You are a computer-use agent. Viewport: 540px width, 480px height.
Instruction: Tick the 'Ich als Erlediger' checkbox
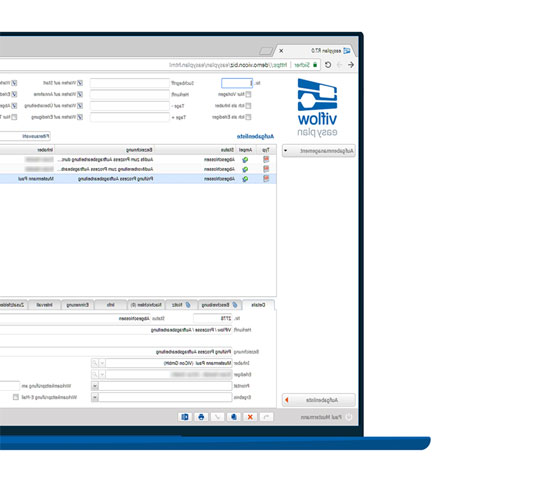(248, 117)
